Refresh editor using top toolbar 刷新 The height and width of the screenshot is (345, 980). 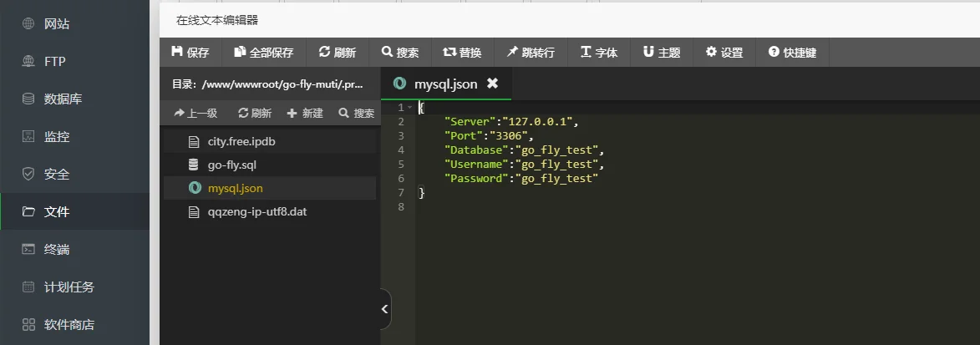338,53
